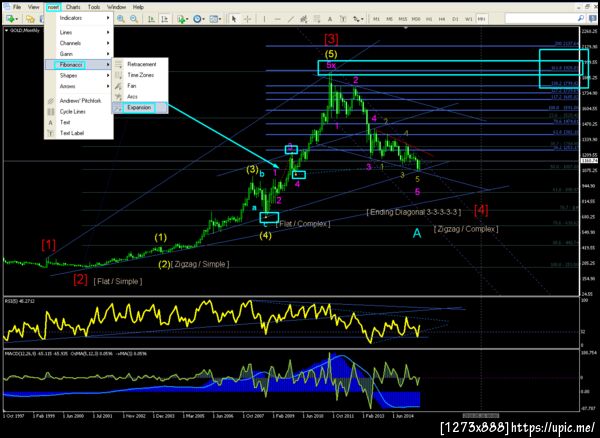Expand the Gann submenu
This screenshot has height=438, width=600.
pos(79,54)
